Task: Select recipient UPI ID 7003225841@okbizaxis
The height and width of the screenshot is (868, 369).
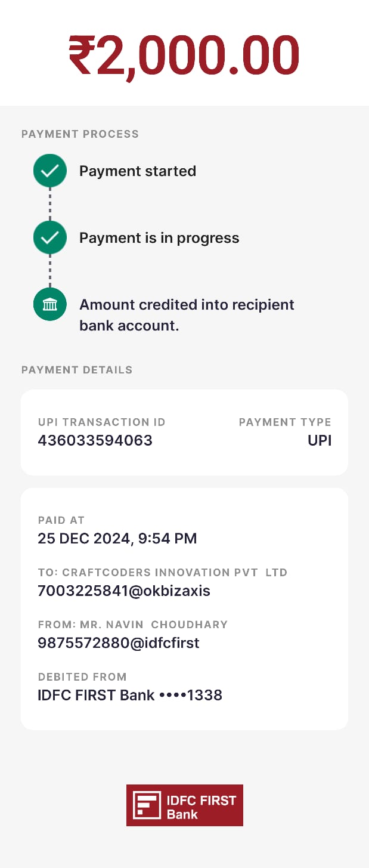Action: pos(123,591)
